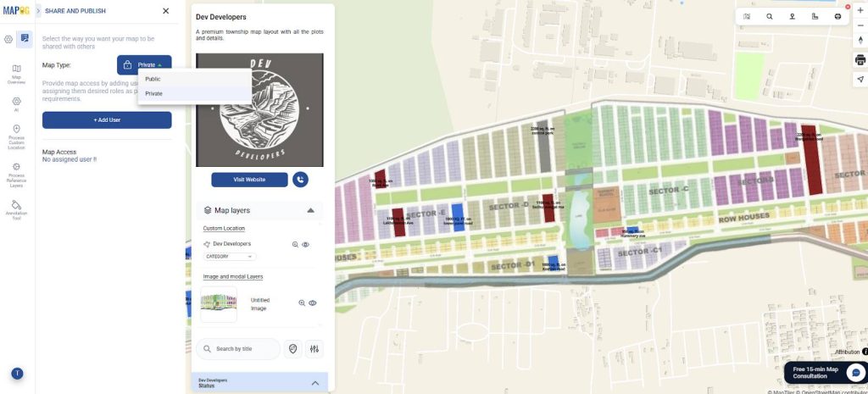Click the SECTOR -C1 label on map
The image size is (868, 394).
point(640,252)
